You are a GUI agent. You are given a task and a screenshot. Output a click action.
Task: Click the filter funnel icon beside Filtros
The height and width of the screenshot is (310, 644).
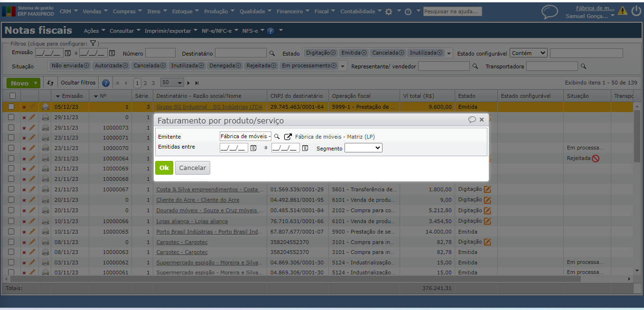tap(93, 43)
